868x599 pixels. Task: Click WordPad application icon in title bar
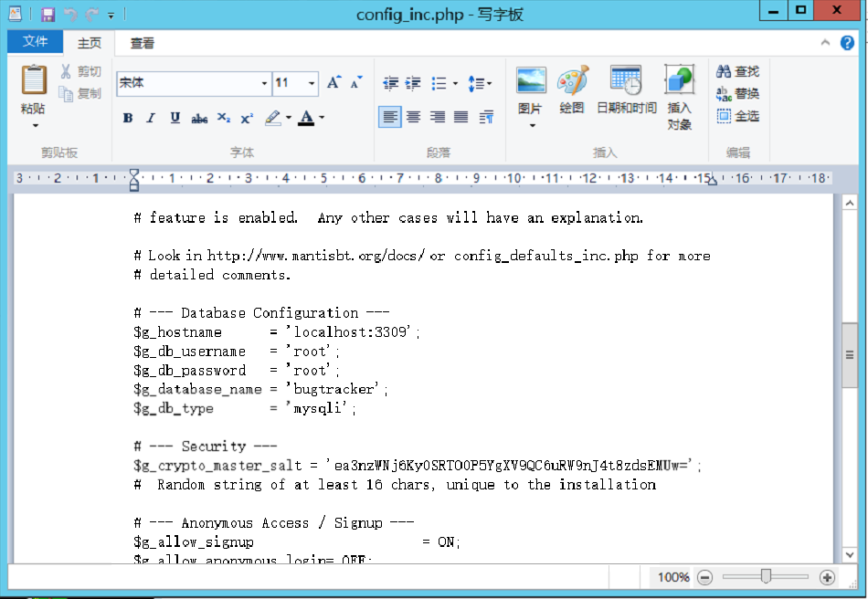pyautogui.click(x=16, y=14)
